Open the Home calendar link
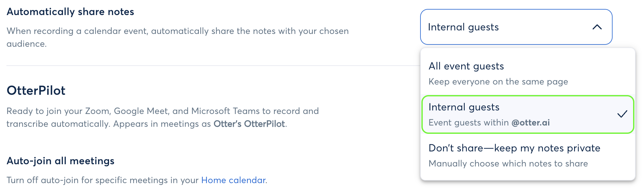The height and width of the screenshot is (194, 644). (x=233, y=180)
